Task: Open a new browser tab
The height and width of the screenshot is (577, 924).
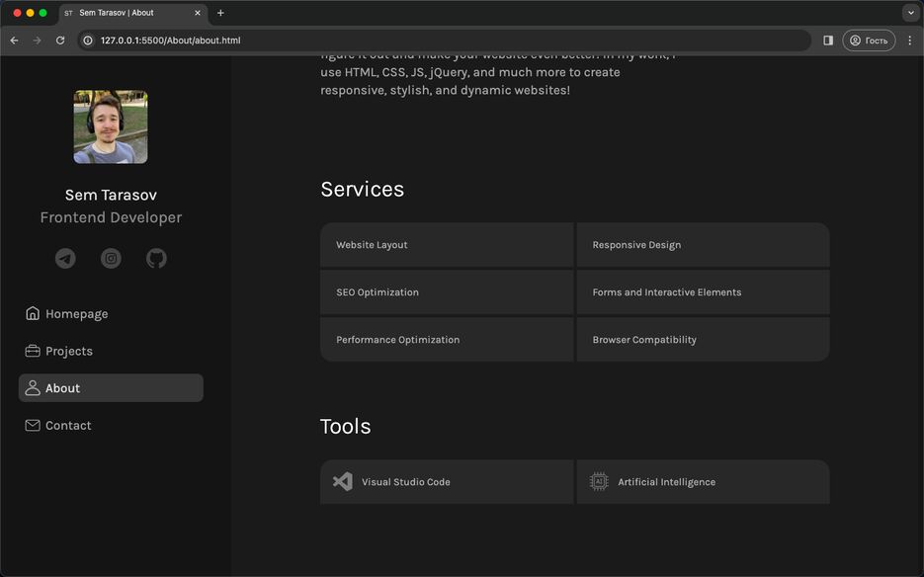Action: click(x=220, y=13)
